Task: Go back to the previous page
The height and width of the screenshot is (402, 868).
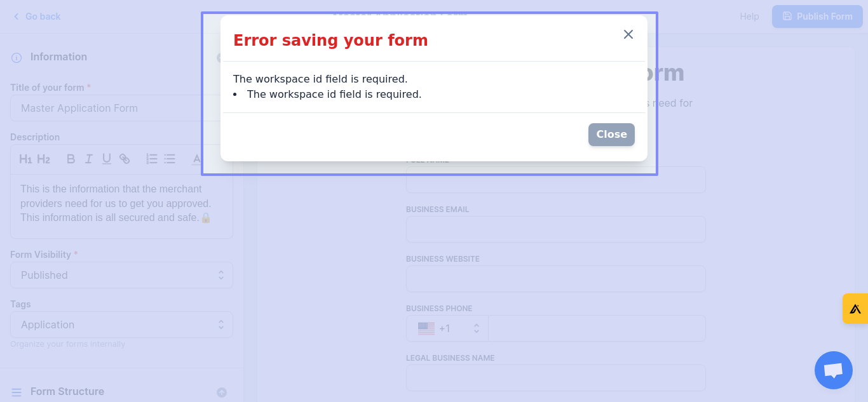Action: tap(37, 17)
